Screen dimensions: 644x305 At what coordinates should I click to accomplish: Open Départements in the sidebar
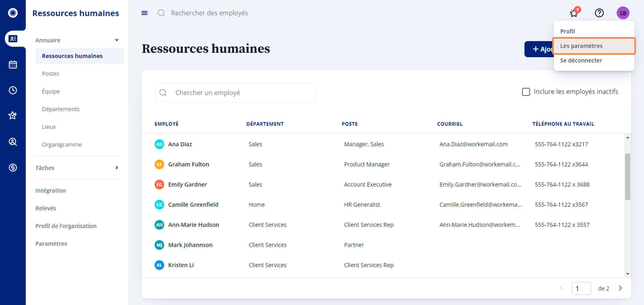(x=61, y=109)
